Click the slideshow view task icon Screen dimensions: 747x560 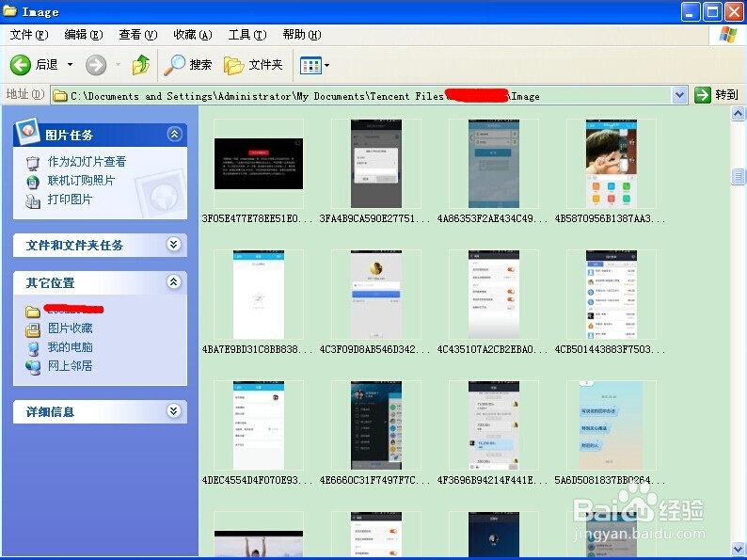click(32, 163)
